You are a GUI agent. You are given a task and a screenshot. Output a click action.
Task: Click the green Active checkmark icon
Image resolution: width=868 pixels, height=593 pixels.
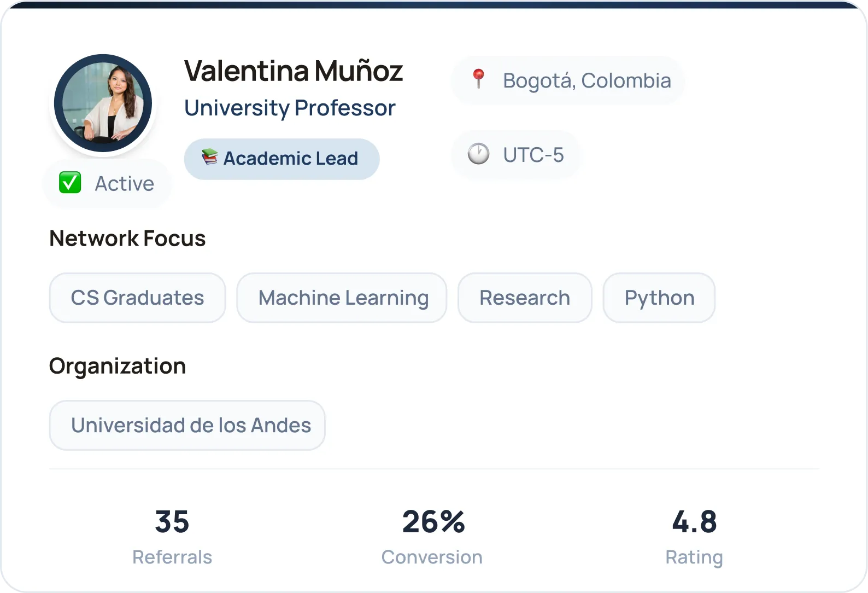pyautogui.click(x=70, y=183)
